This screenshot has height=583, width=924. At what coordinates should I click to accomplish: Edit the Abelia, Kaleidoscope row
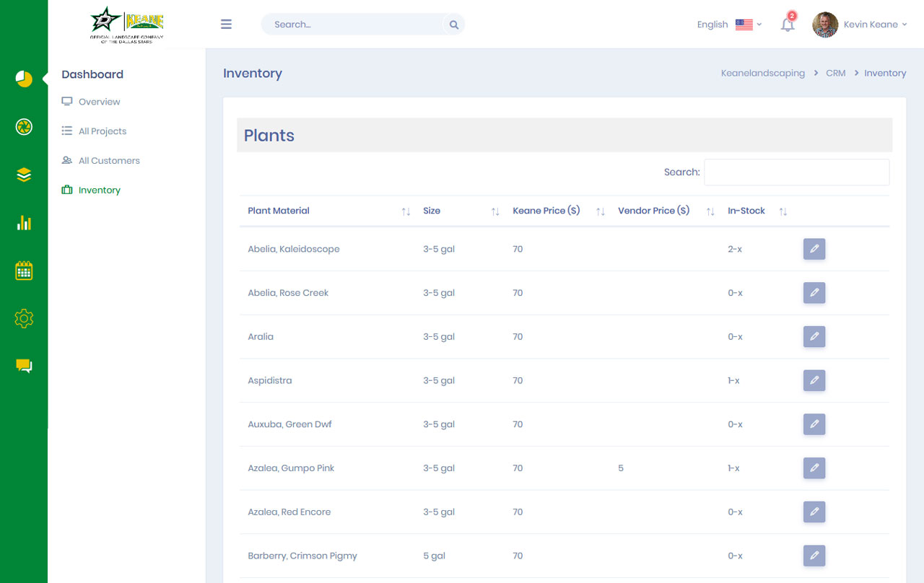point(814,249)
